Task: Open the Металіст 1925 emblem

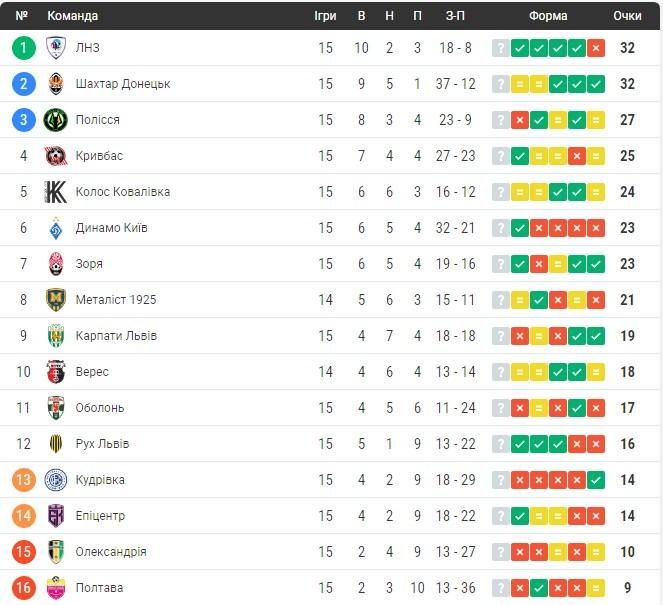Action: 56,300
